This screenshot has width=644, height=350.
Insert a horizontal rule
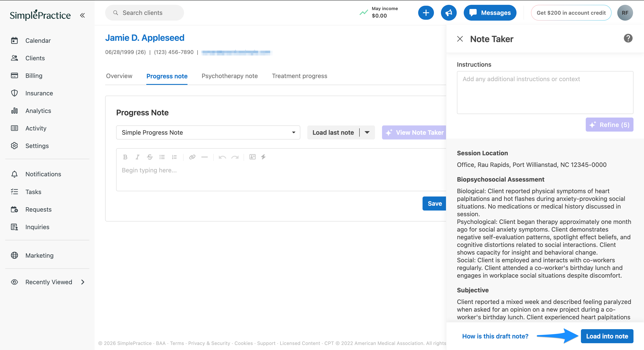205,157
